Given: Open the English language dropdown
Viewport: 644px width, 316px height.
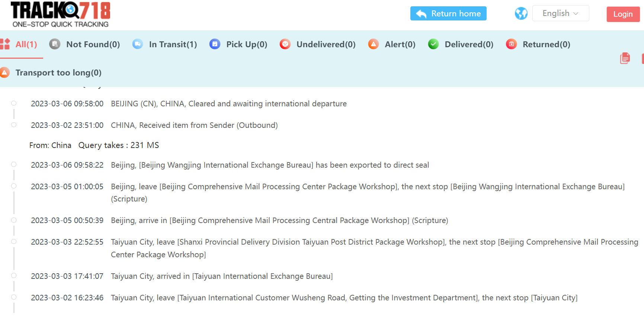Looking at the screenshot, I should (560, 13).
